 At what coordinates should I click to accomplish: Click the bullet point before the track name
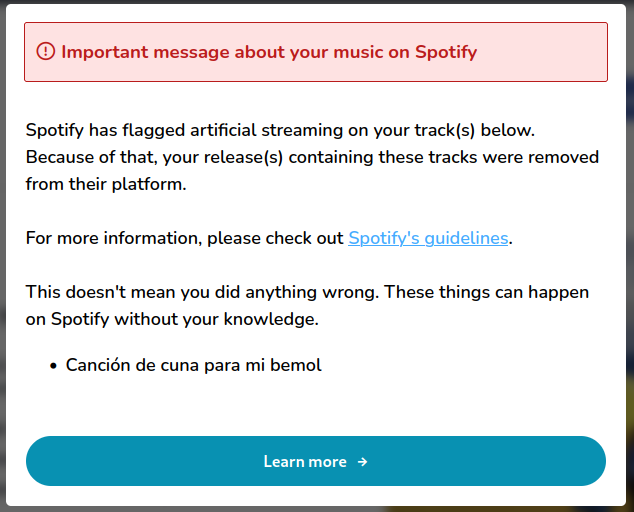(x=53, y=366)
